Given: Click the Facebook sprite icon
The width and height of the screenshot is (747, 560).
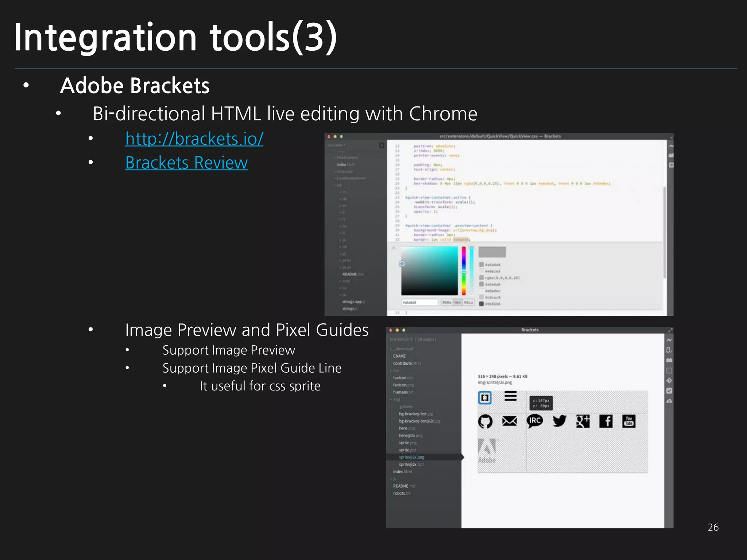Looking at the screenshot, I should [606, 421].
